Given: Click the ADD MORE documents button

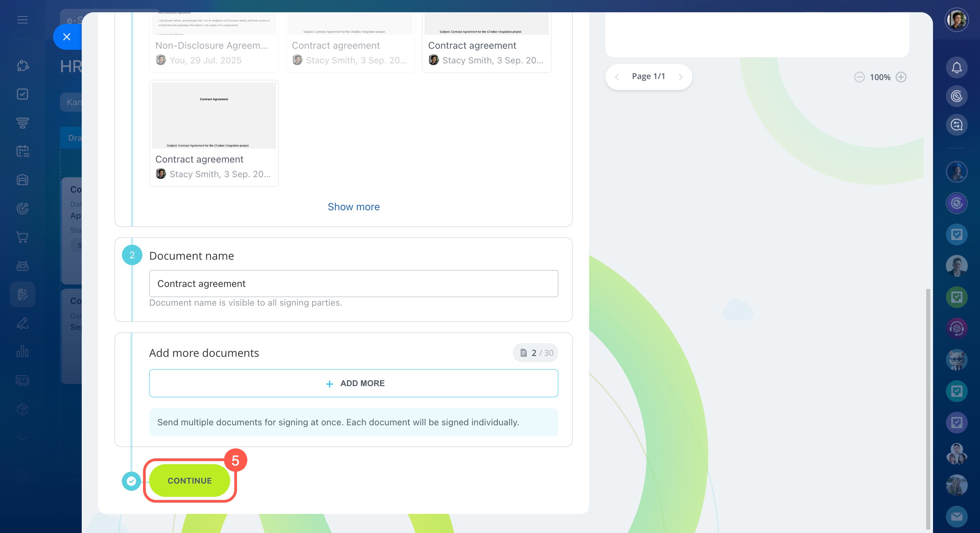Looking at the screenshot, I should point(353,383).
